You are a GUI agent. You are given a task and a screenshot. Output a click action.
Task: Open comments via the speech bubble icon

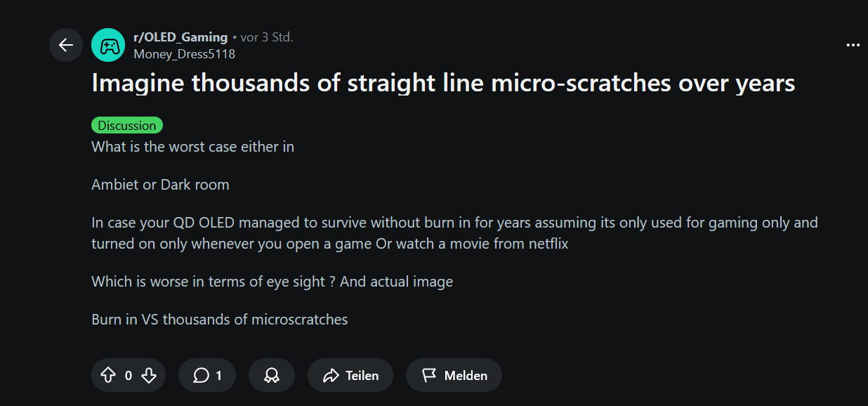[201, 376]
